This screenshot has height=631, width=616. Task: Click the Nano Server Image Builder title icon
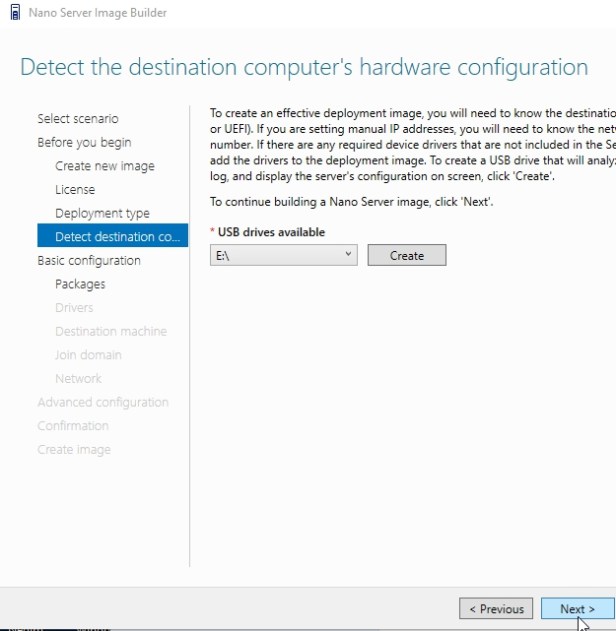pos(15,13)
